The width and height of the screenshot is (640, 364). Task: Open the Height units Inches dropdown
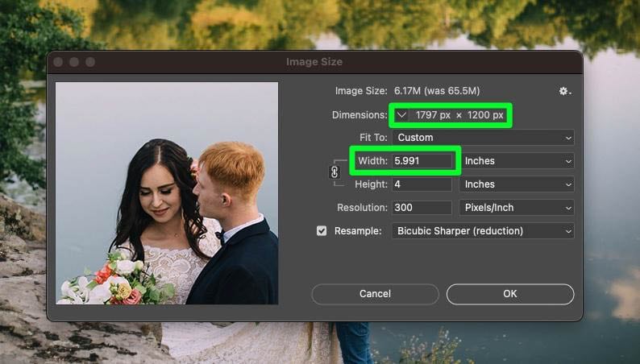point(517,184)
